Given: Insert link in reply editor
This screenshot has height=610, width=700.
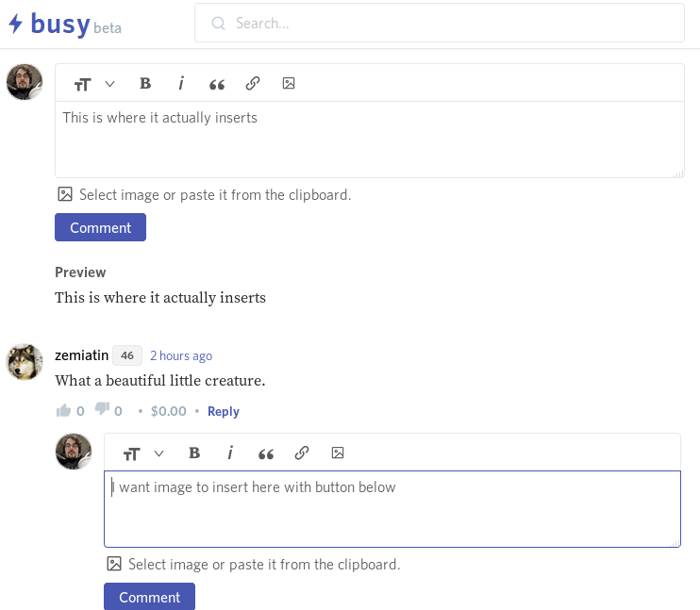Looking at the screenshot, I should point(302,453).
